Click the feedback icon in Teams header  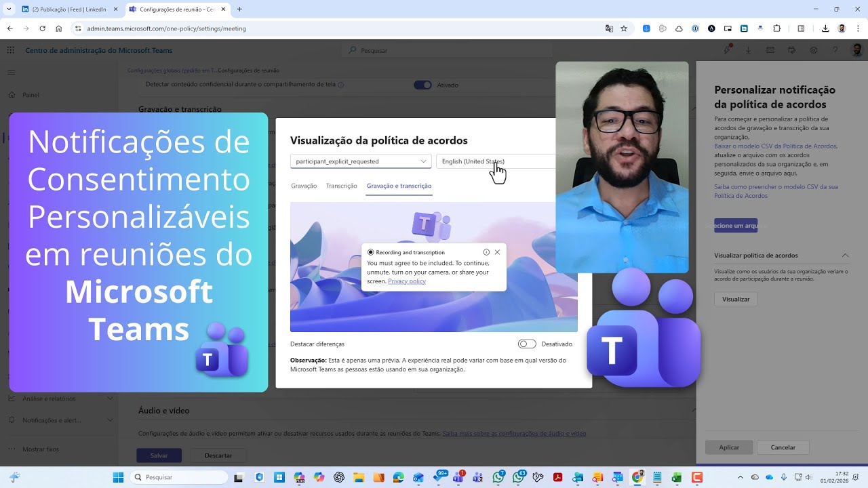[792, 50]
